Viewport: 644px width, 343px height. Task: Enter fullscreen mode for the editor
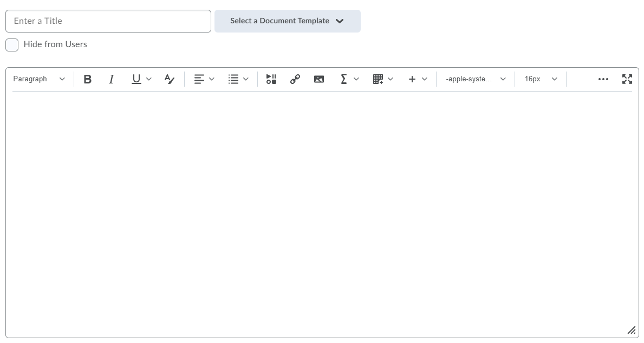click(x=627, y=79)
